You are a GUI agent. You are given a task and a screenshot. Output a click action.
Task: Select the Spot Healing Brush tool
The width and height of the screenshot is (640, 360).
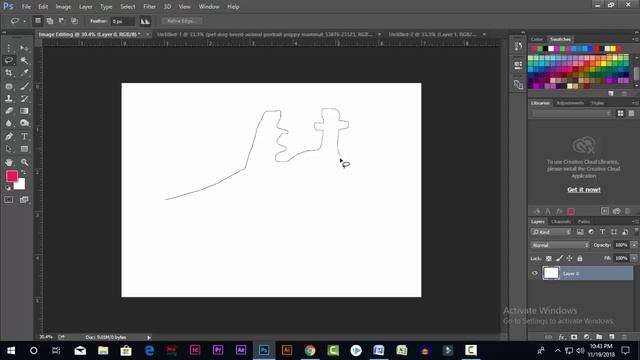coord(9,86)
